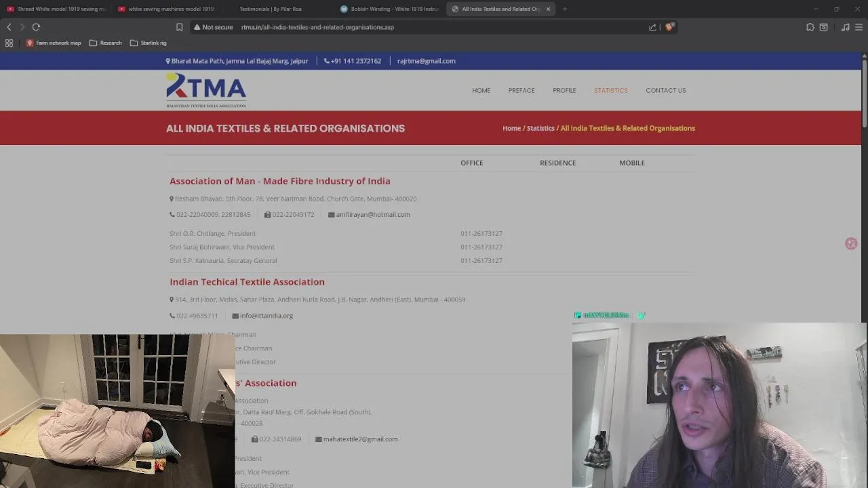Open the PREFACE menu item
This screenshot has height=488, width=868.
point(521,90)
